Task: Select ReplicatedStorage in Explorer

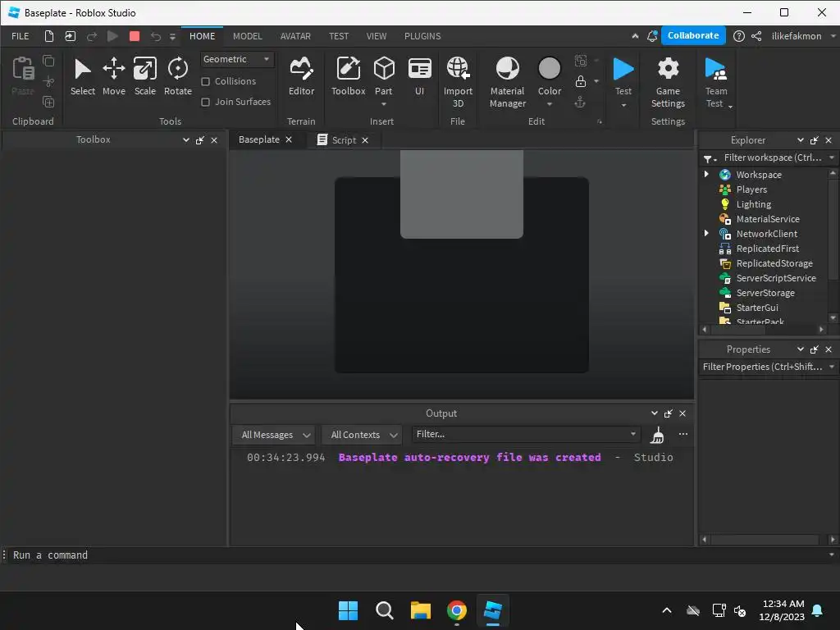Action: 774,263
